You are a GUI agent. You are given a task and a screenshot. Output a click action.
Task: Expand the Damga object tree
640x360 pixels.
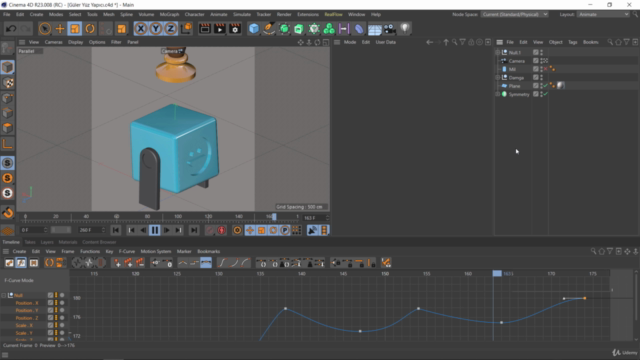[x=498, y=77]
